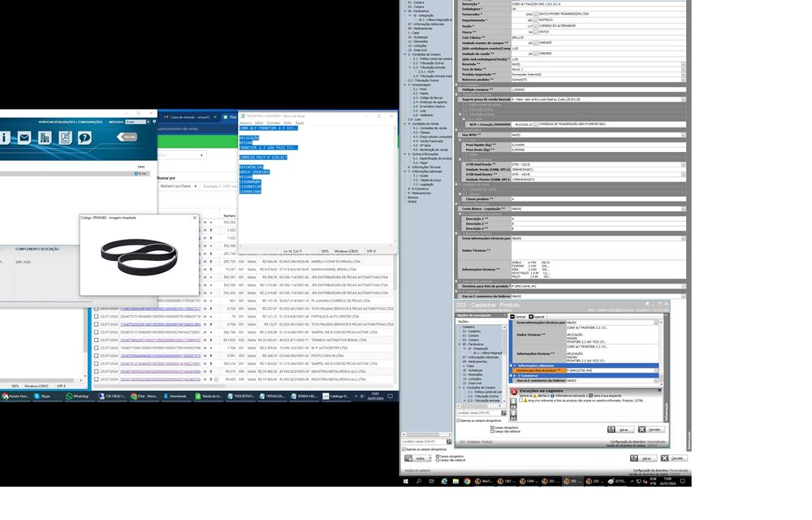Image resolution: width=812 pixels, height=520 pixels.
Task: Click download icon in MARELLI COFAP row
Action: click(211, 262)
